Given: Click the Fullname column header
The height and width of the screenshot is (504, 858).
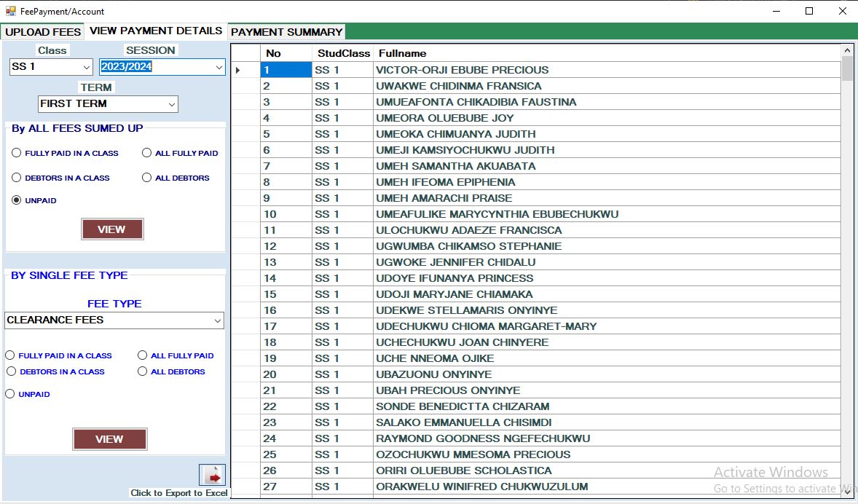Looking at the screenshot, I should point(607,53).
